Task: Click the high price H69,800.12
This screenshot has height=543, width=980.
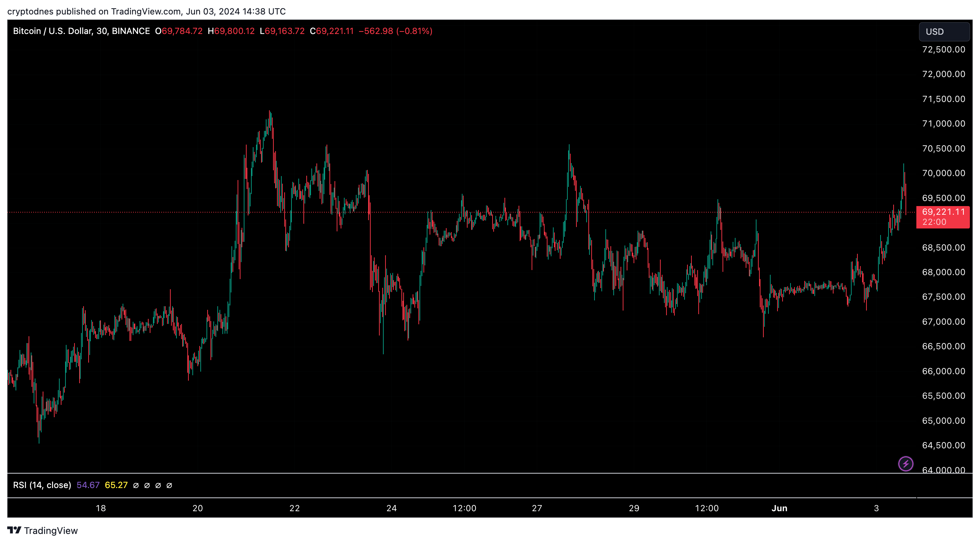Action: [231, 31]
